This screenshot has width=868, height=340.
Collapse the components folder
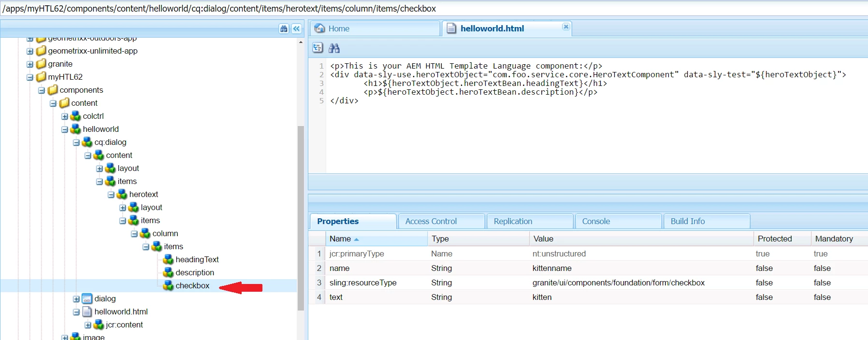point(42,90)
